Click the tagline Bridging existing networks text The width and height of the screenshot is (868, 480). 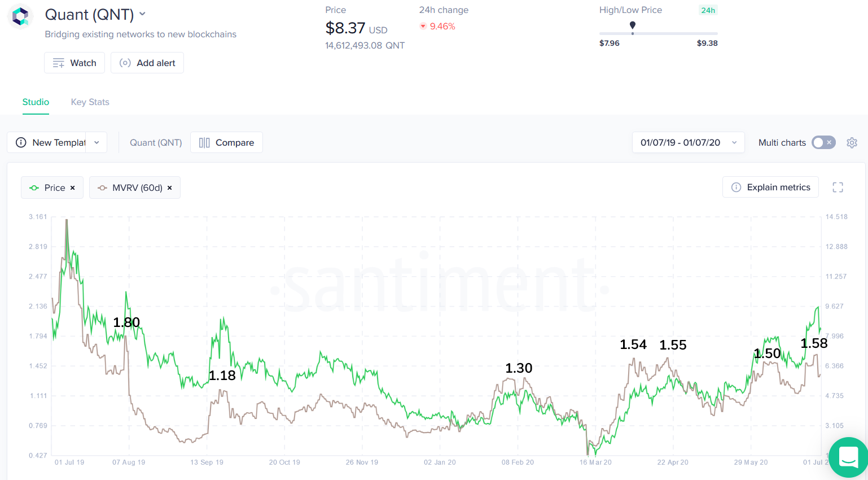[141, 34]
